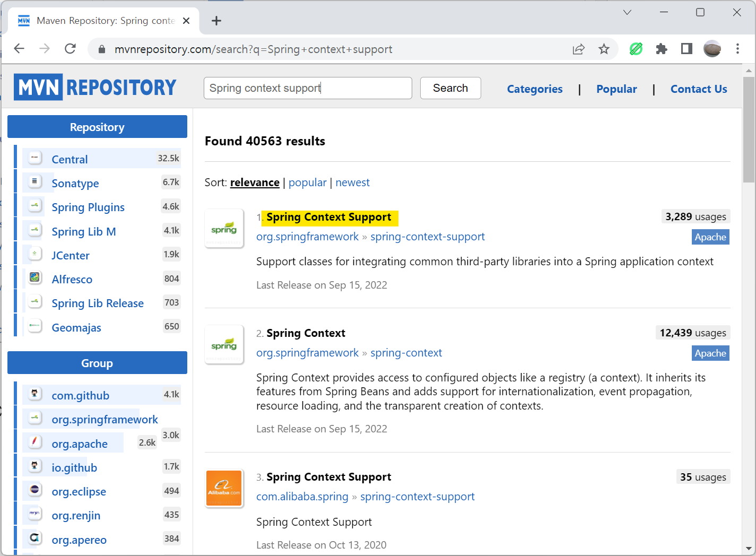Focus the search text field
The height and width of the screenshot is (556, 756).
tap(308, 88)
